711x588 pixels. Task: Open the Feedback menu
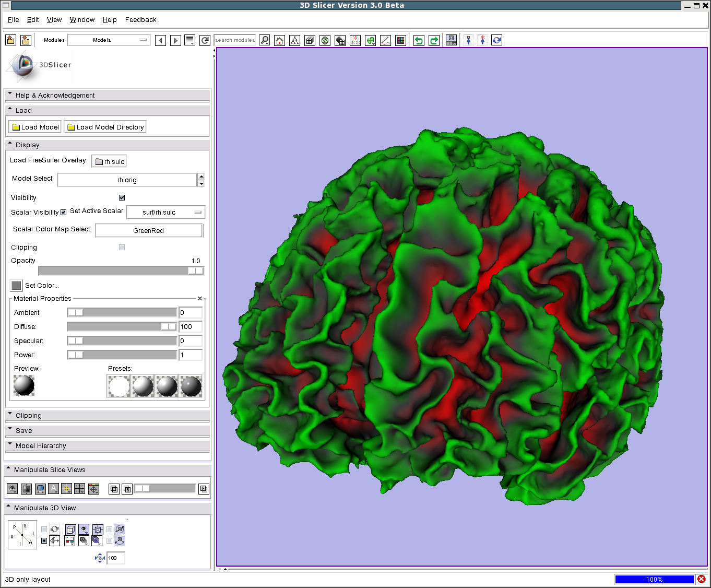click(140, 20)
